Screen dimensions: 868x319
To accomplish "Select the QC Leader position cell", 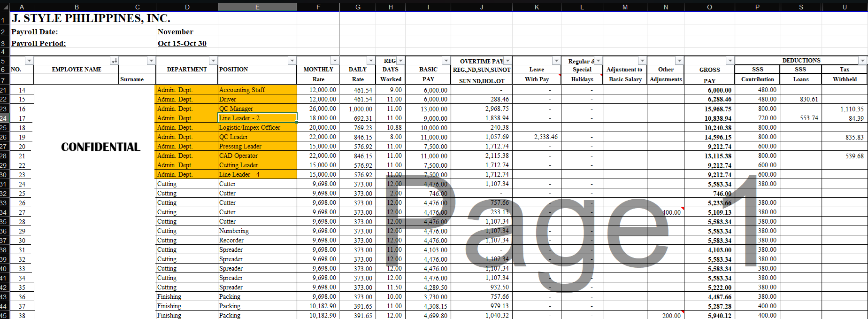I will coord(257,137).
